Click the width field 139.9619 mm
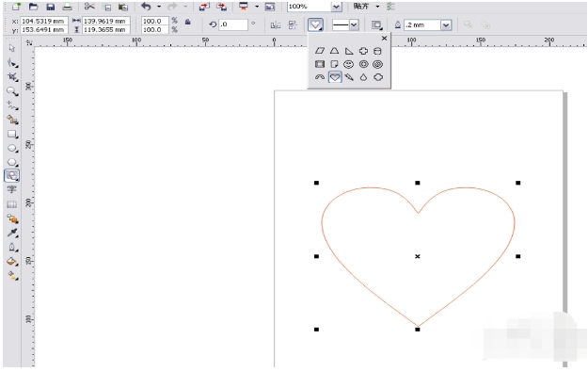Screen dimensions: 588x388 pyautogui.click(x=106, y=21)
